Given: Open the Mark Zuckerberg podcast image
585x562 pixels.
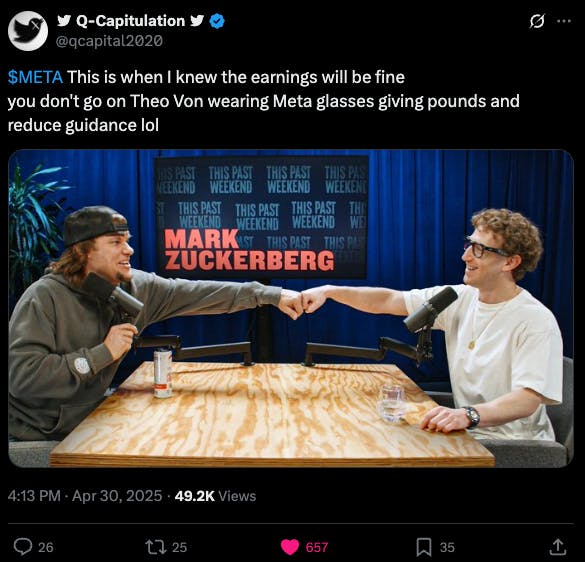Looking at the screenshot, I should point(291,308).
